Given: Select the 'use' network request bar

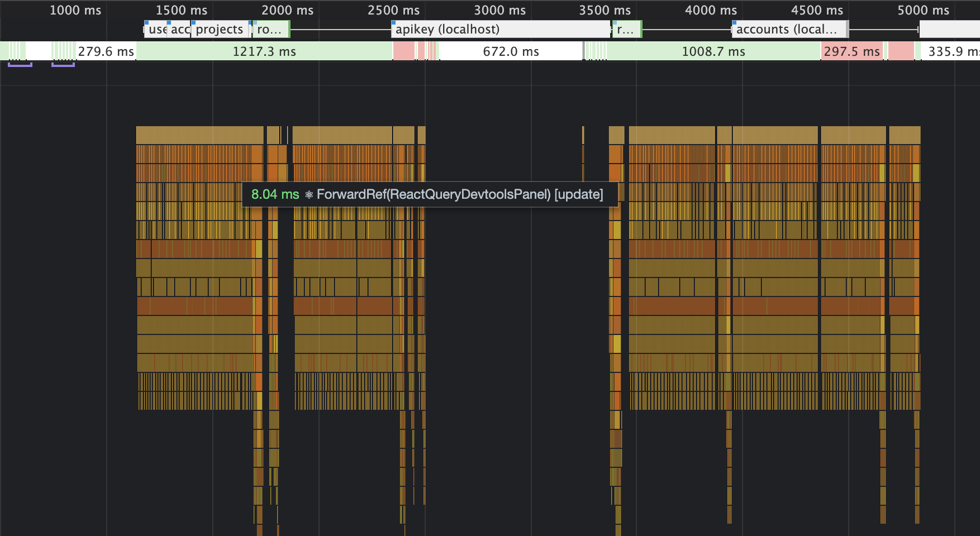Looking at the screenshot, I should 156,30.
